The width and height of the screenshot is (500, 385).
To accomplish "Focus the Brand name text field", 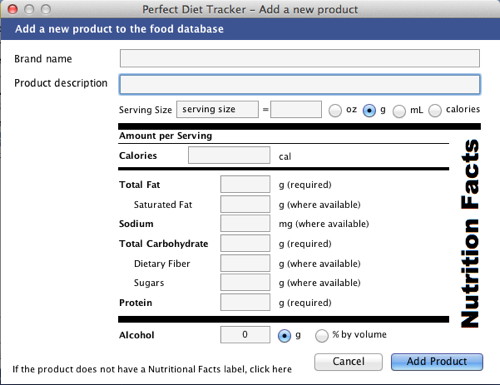I will pyautogui.click(x=300, y=58).
